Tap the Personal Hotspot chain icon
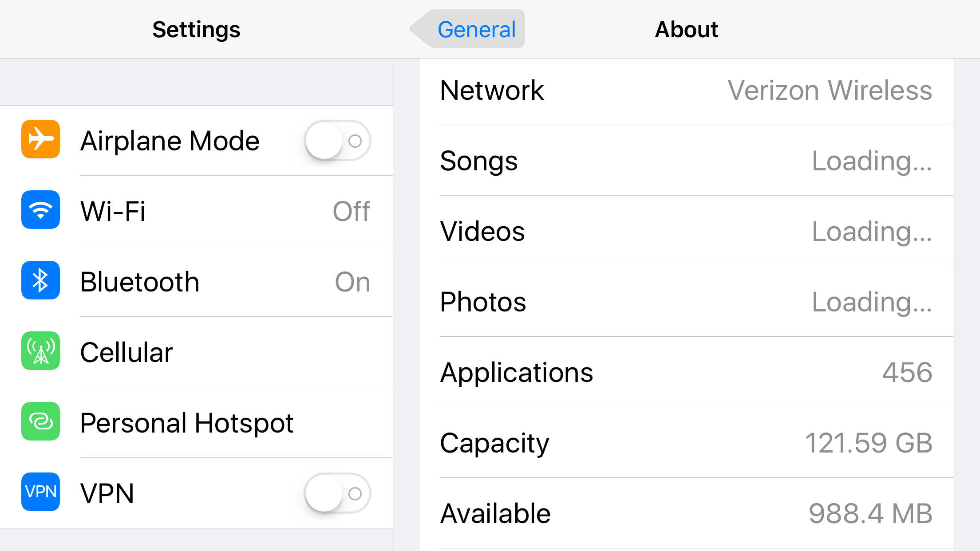The height and width of the screenshot is (551, 980). pos(40,421)
